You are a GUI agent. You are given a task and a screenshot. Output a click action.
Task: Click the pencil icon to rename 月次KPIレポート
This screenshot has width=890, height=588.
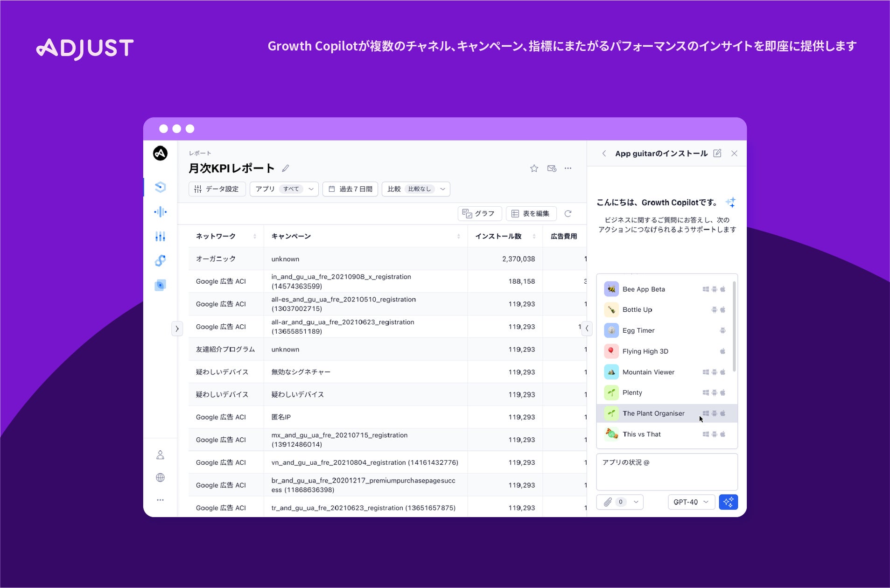pos(287,168)
